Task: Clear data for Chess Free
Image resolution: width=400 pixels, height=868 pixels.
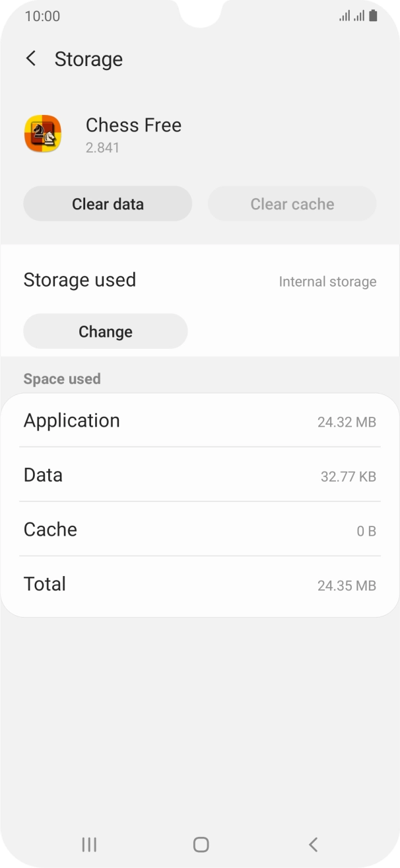Action: [x=108, y=204]
